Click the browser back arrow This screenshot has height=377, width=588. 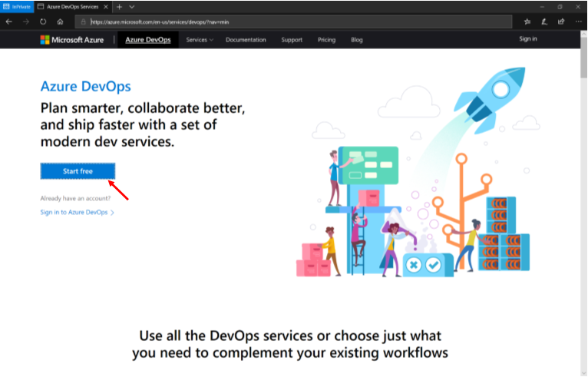(8, 21)
